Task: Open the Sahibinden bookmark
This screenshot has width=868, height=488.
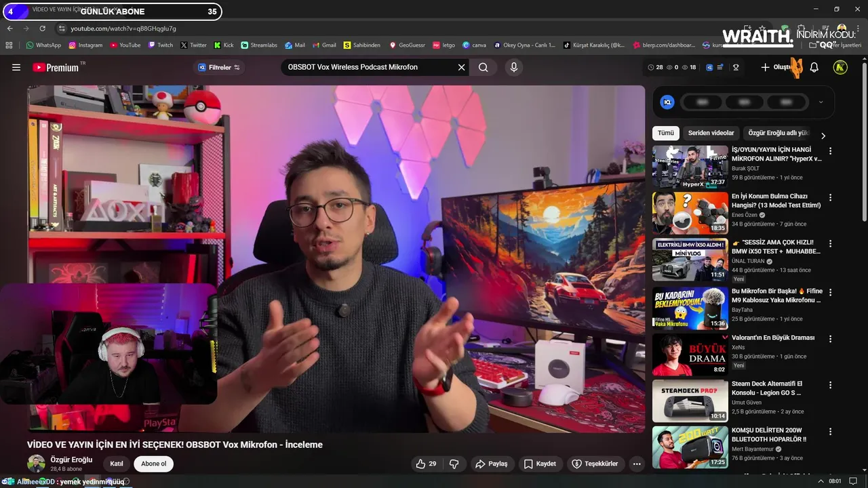Action: click(x=361, y=45)
